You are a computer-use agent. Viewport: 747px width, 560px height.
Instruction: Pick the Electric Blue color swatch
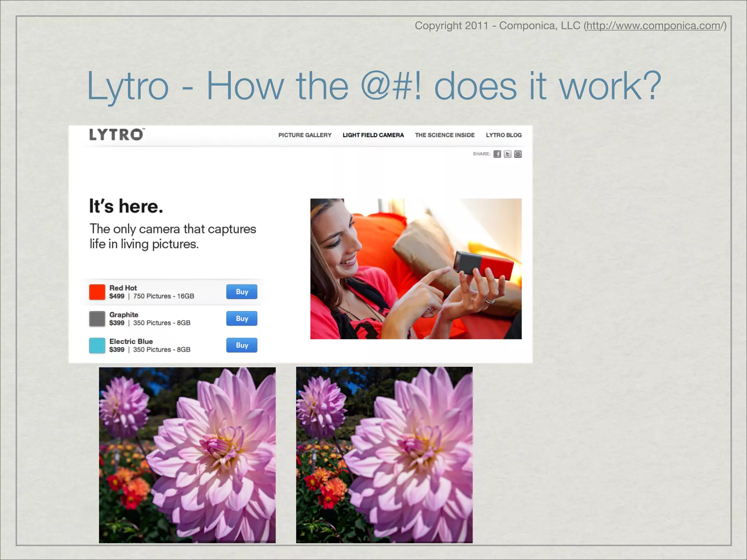coord(97,345)
